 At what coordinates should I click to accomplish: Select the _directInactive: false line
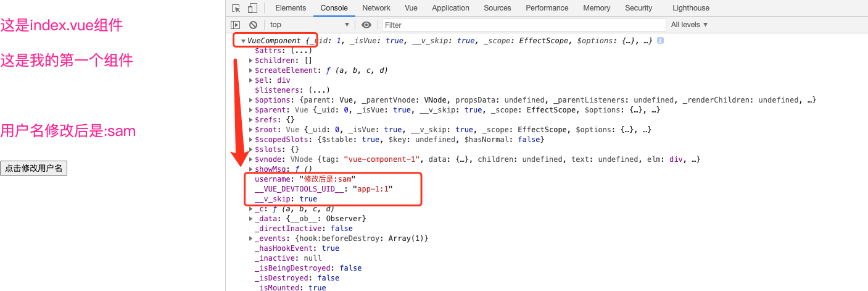304,229
